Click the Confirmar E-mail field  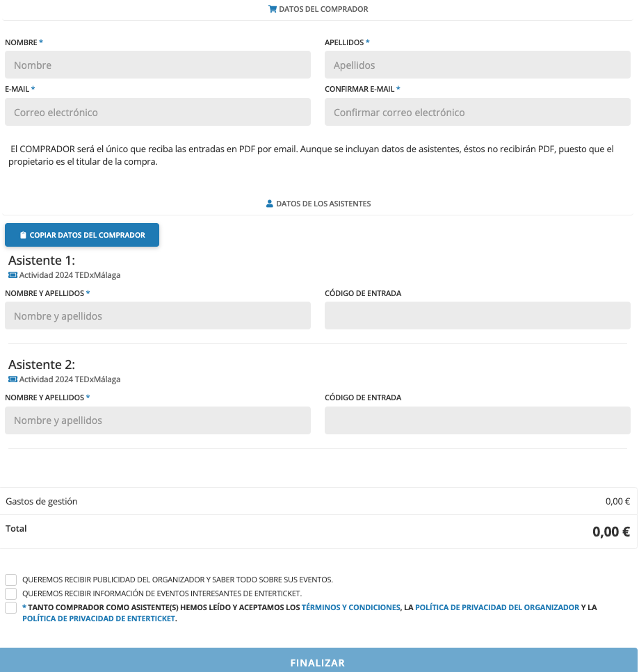(477, 113)
